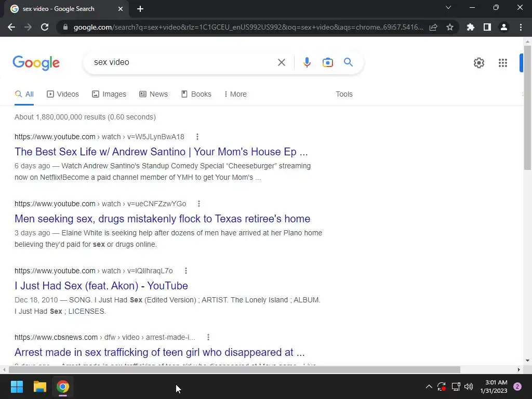This screenshot has height=399, width=532.
Task: Click into the Google search field
Action: click(x=183, y=62)
